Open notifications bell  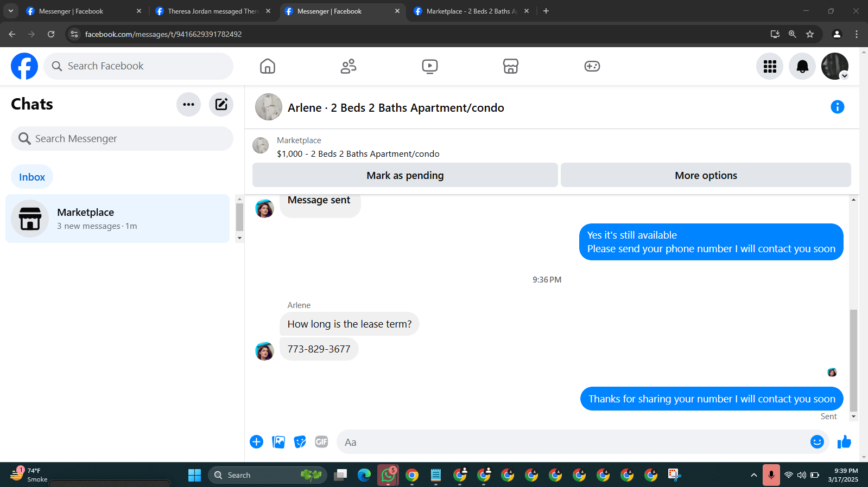click(x=802, y=66)
